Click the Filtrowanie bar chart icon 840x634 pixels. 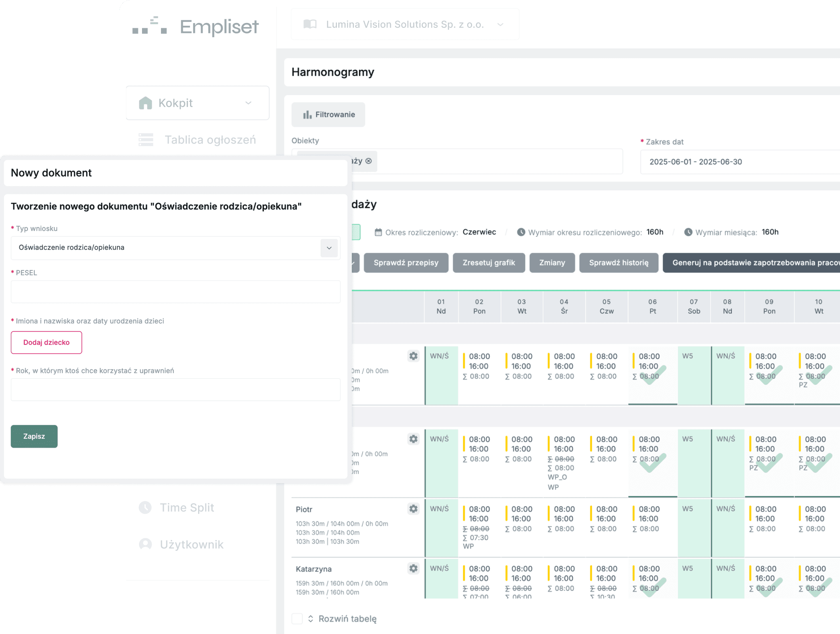tap(307, 115)
